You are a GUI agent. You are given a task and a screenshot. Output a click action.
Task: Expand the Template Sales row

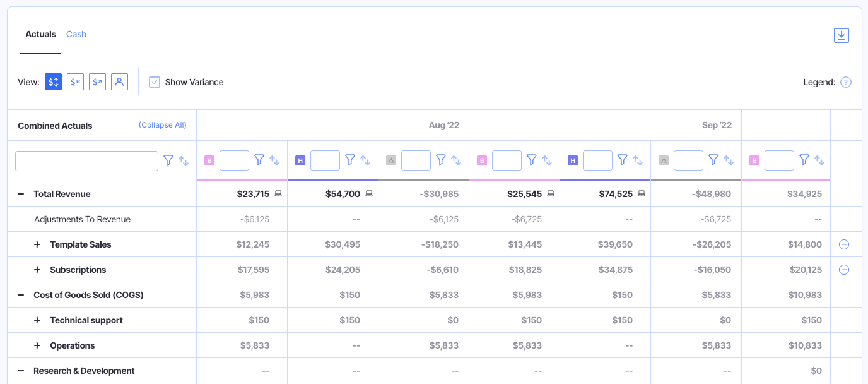[37, 244]
